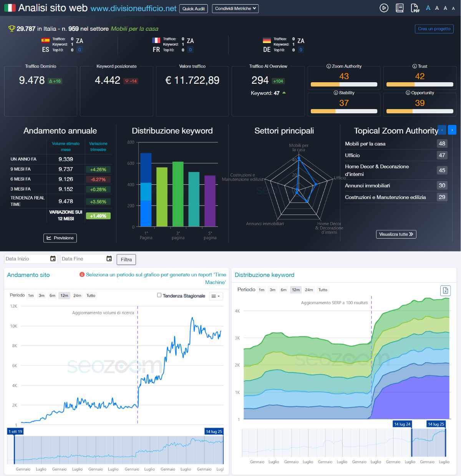Viewport: 461px width, 476px height.
Task: Expand Topical Zoom Authority with Visualizza tutte
Action: click(x=396, y=234)
